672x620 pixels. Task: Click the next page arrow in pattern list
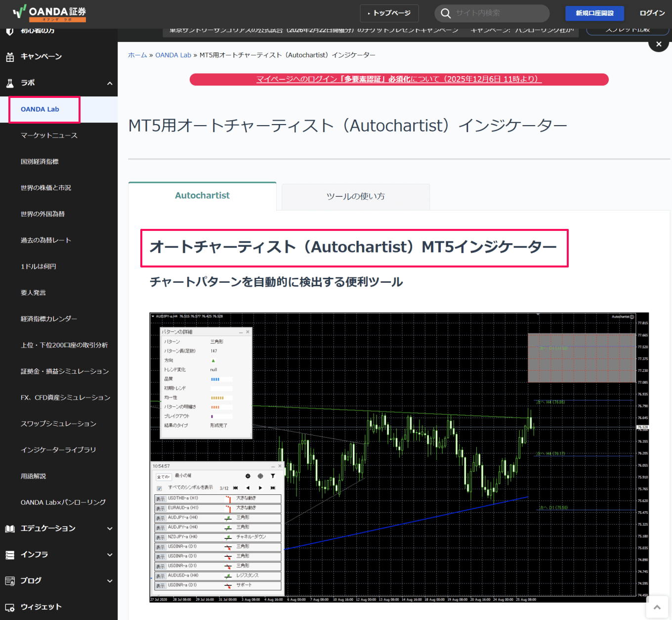point(260,488)
